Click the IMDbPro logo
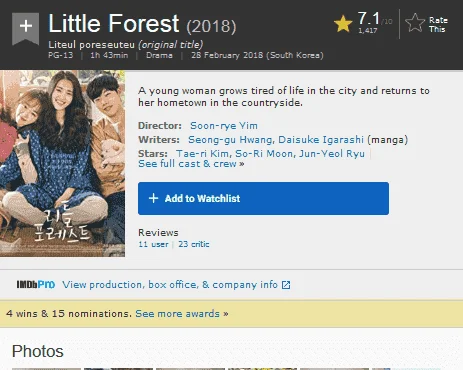This screenshot has width=463, height=370. [36, 285]
